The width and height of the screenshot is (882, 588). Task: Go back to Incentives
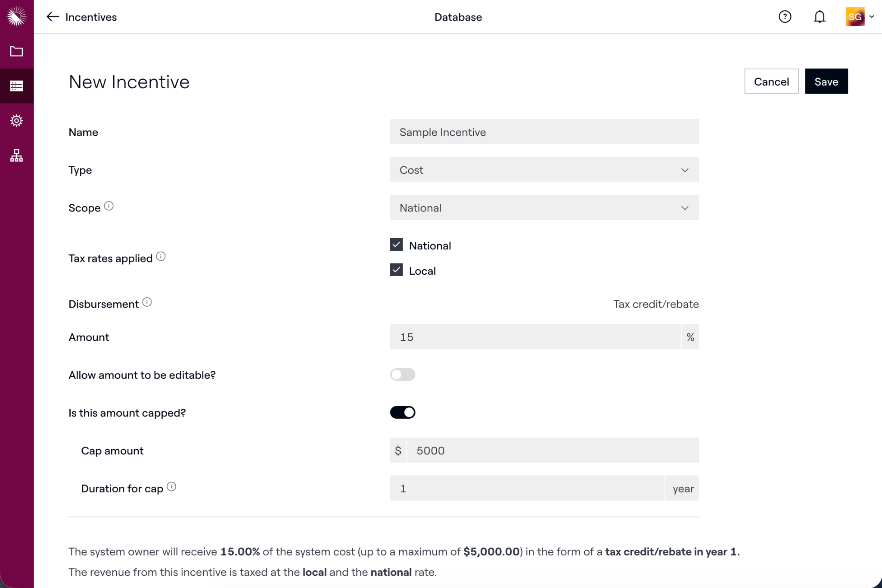click(81, 17)
